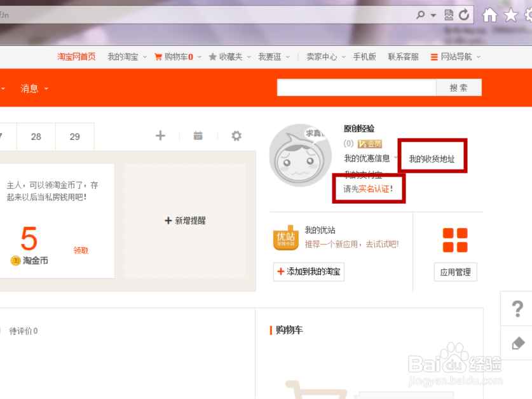Click 待评价 0 text
Image resolution: width=532 pixels, height=399 pixels.
click(24, 331)
